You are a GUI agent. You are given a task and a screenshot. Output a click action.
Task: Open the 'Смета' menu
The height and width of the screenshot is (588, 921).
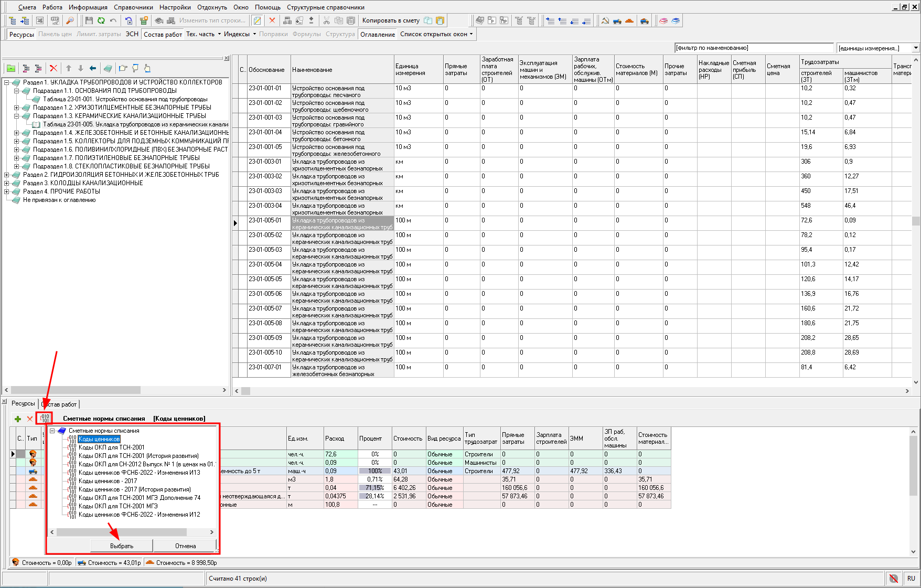coord(27,7)
